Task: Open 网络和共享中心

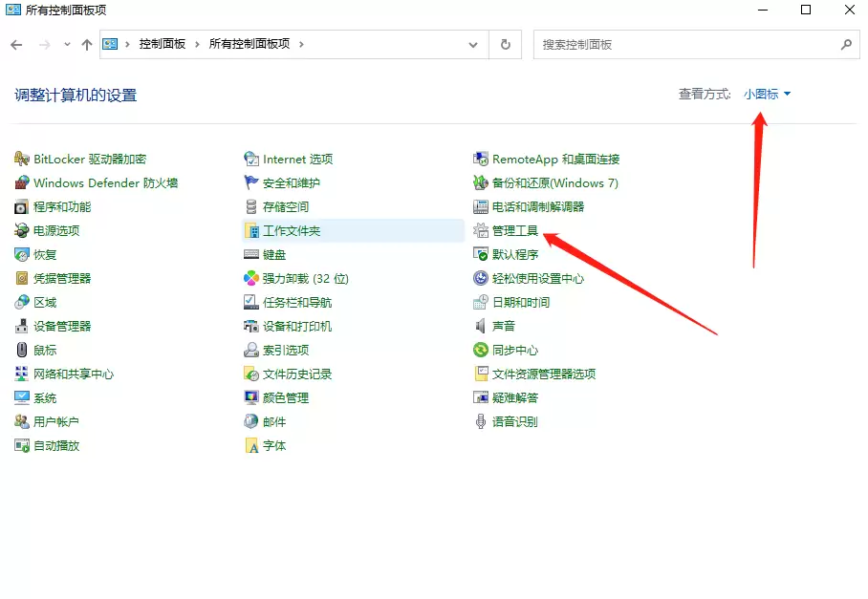Action: (75, 373)
